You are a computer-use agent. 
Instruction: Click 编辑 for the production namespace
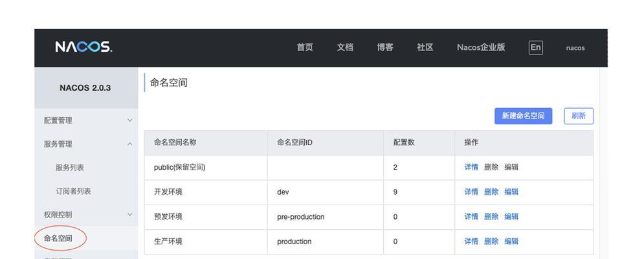[511, 242]
